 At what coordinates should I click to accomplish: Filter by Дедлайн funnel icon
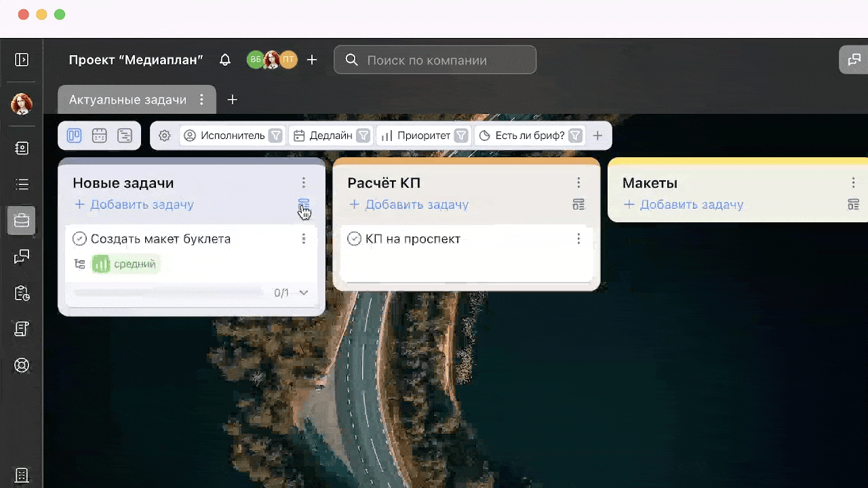pyautogui.click(x=363, y=136)
